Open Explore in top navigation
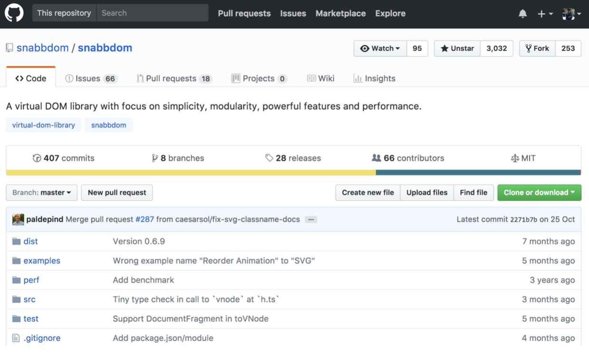This screenshot has width=589, height=364. coord(390,13)
